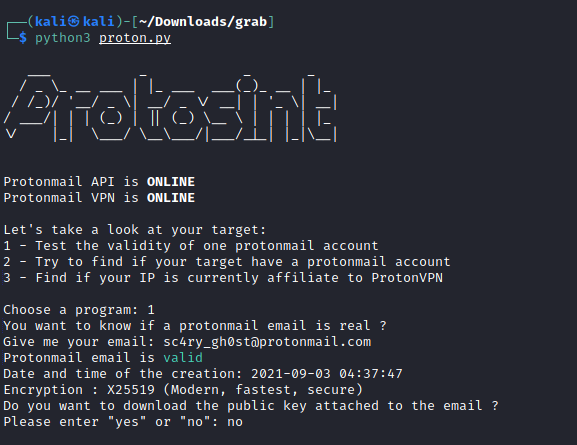Click the underlined proton.py filename
577x445 pixels.
coord(135,38)
